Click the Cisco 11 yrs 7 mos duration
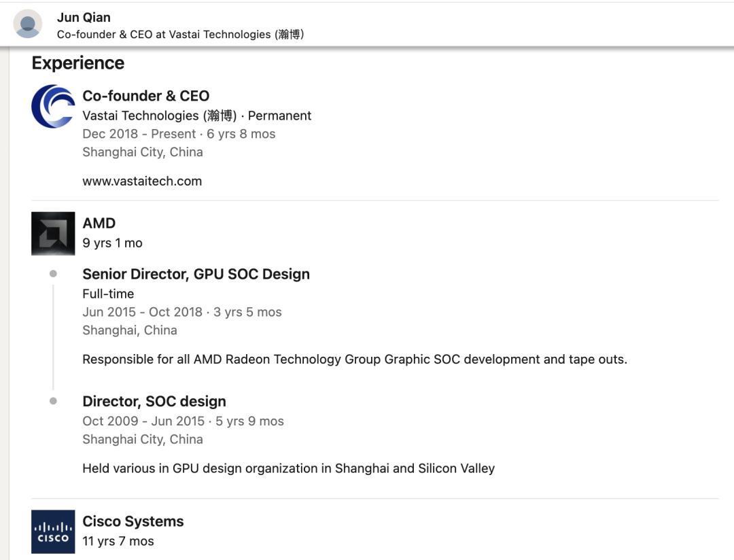The width and height of the screenshot is (734, 560). pos(118,541)
